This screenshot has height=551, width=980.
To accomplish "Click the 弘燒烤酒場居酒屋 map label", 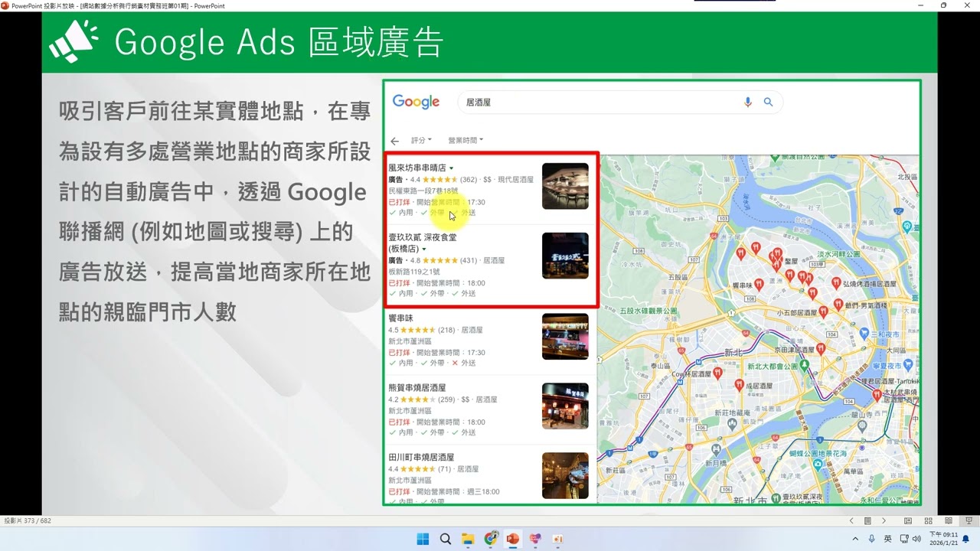I will (x=869, y=283).
